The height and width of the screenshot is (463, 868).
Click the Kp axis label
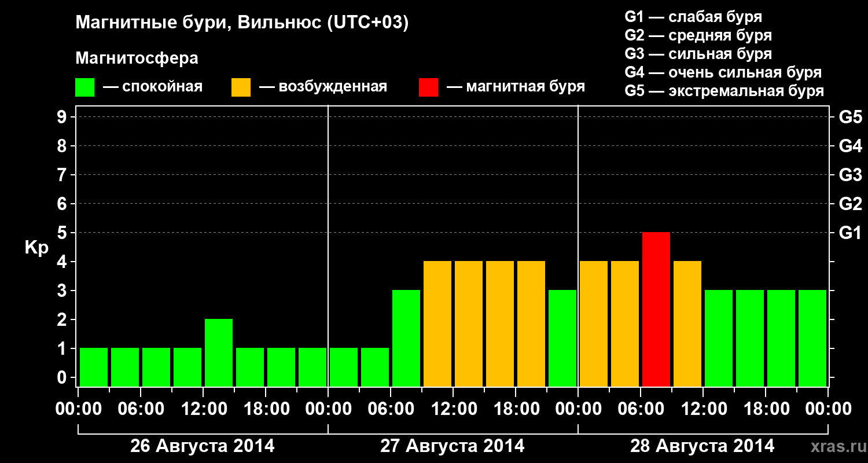coord(36,248)
